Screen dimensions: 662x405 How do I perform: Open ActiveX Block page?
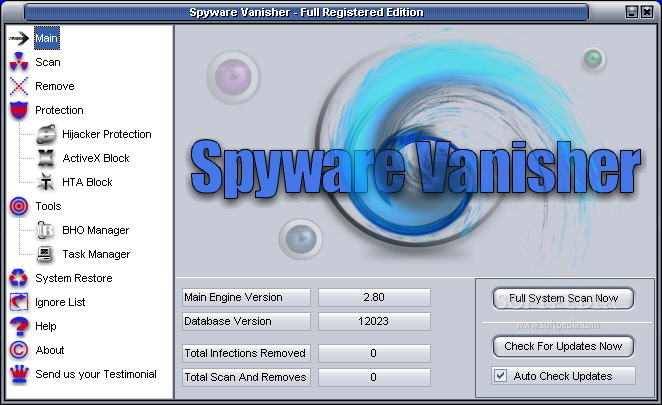(x=96, y=158)
